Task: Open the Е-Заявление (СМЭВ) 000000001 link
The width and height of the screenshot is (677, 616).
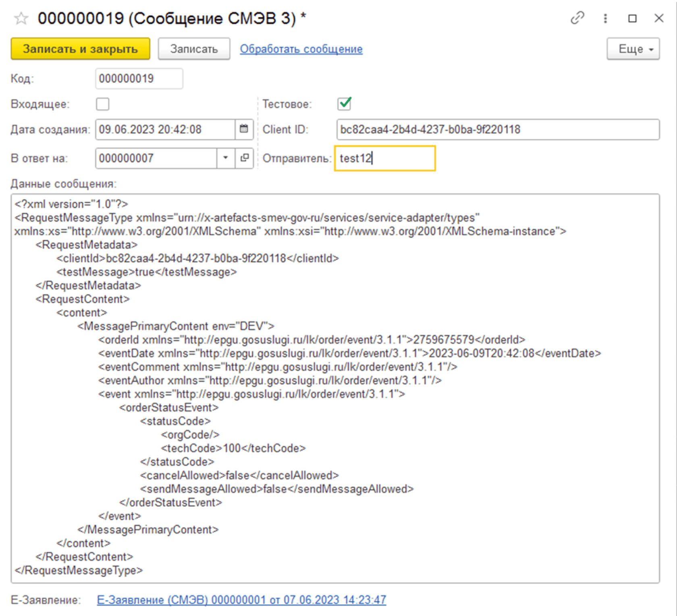Action: point(241,600)
